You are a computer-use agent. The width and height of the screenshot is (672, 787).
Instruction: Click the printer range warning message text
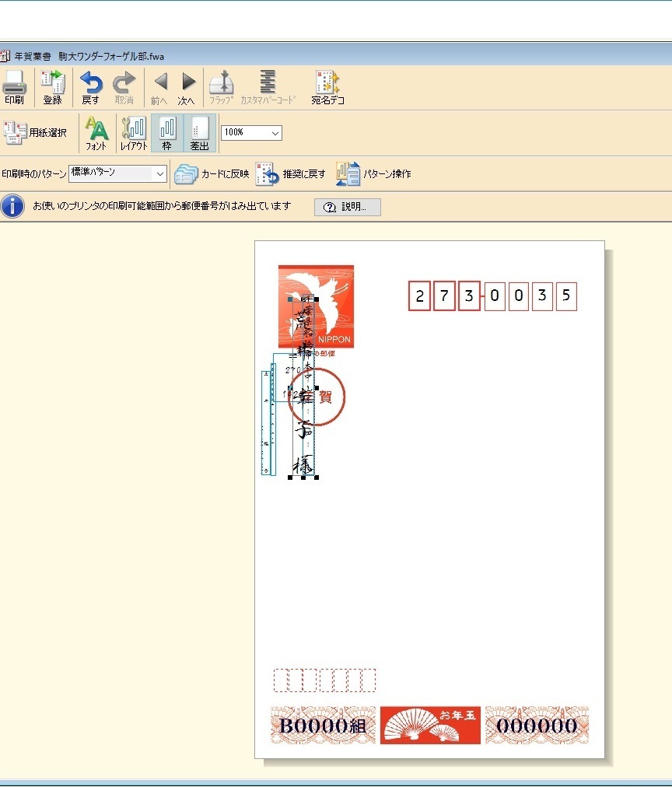[x=162, y=206]
